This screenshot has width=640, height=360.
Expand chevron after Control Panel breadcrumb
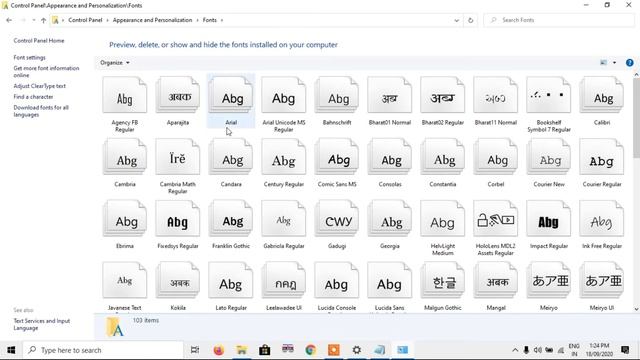click(x=107, y=20)
